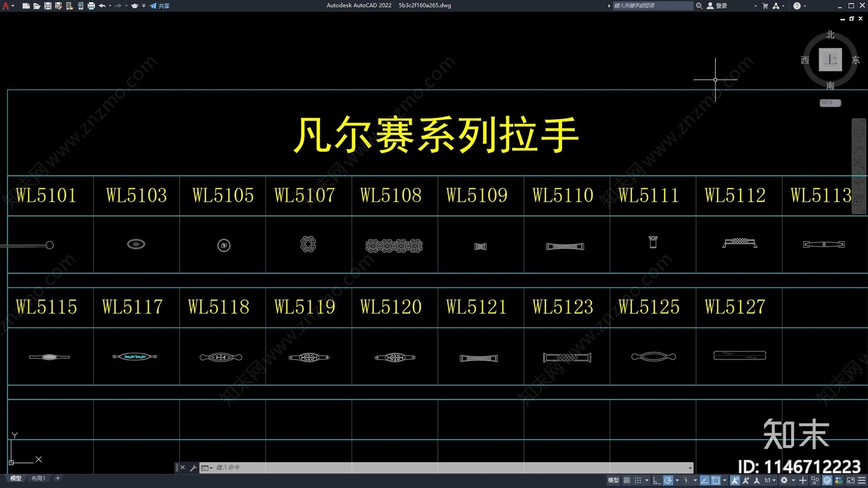Open from web and mobile
Image resolution: width=868 pixels, height=488 pixels.
pos(69,6)
